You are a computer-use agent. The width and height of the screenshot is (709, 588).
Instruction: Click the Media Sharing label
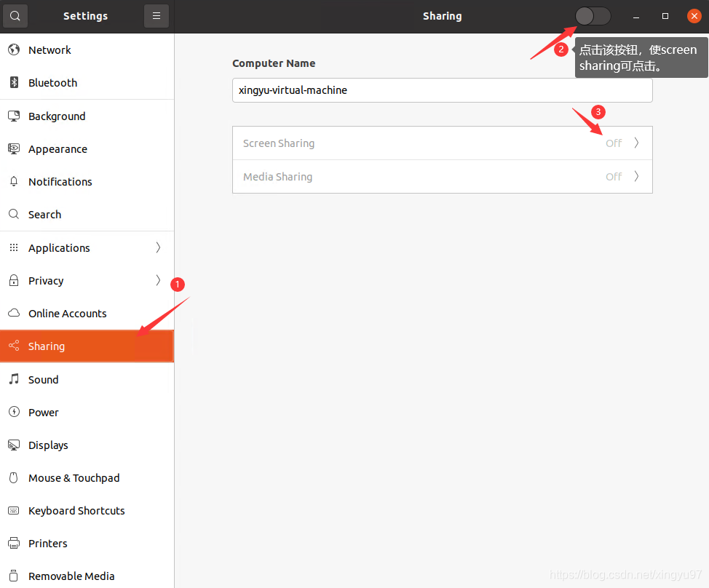coord(277,177)
